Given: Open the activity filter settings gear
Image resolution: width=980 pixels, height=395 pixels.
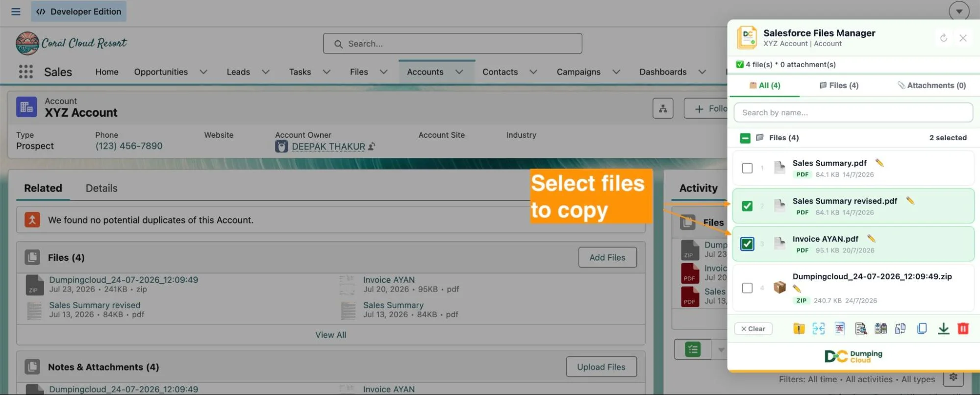Looking at the screenshot, I should 953,377.
